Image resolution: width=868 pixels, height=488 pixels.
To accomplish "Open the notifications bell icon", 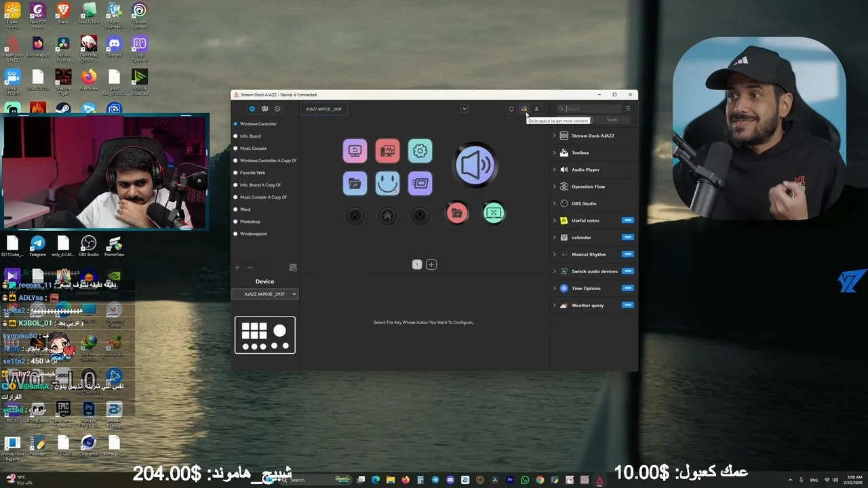I will click(511, 108).
